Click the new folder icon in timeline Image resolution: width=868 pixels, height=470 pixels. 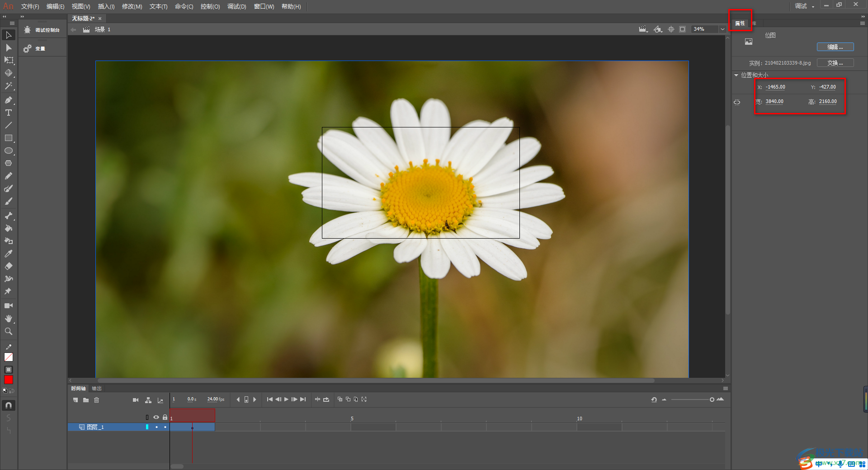[86, 400]
